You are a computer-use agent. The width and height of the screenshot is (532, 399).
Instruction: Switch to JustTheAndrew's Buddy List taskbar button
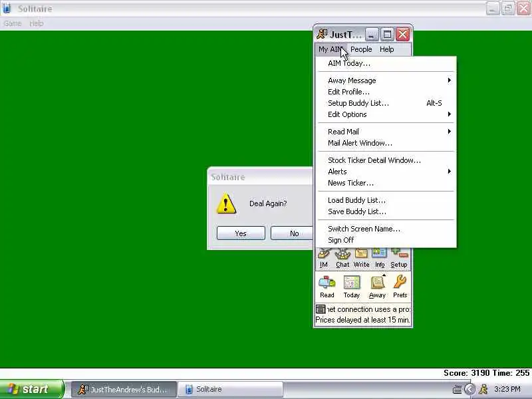click(124, 390)
